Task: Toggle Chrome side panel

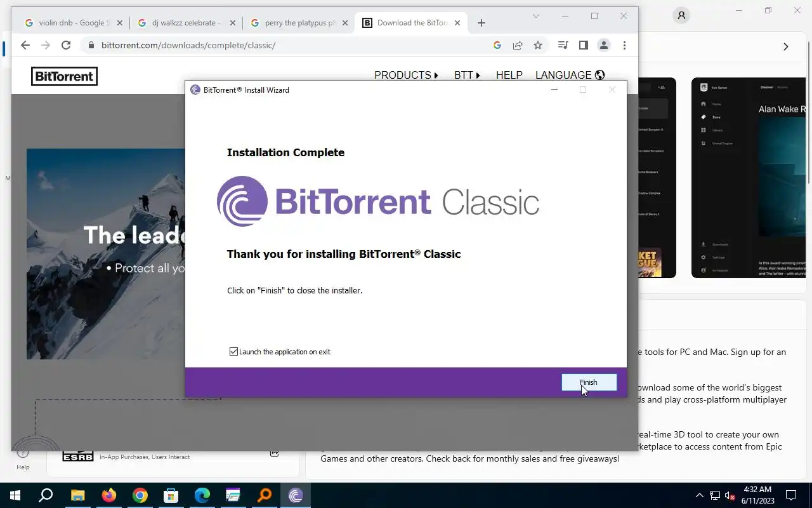Action: click(x=583, y=45)
